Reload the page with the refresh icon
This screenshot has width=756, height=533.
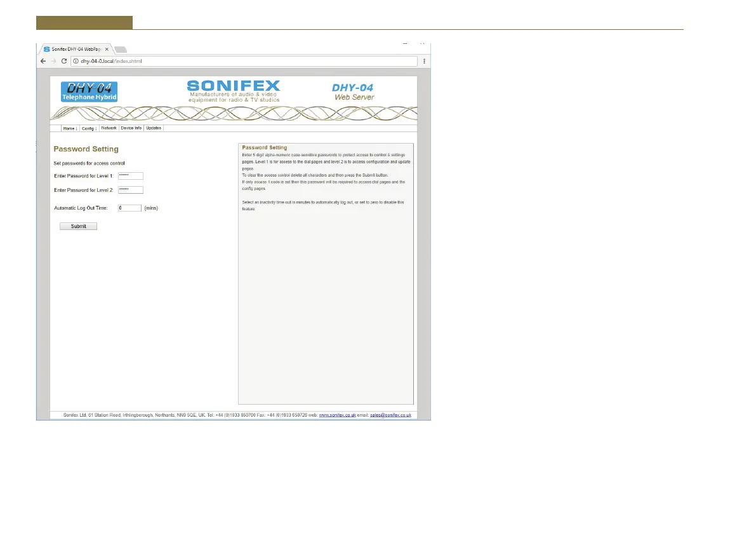(x=64, y=61)
